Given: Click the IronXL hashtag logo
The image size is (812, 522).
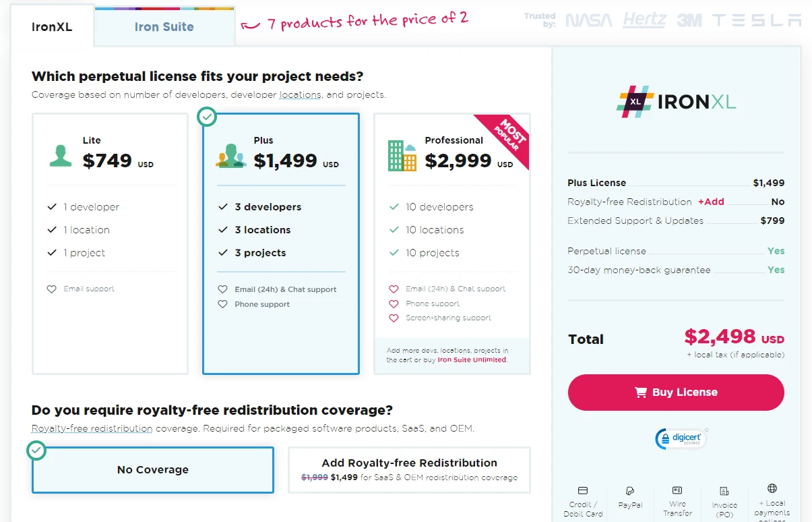Looking at the screenshot, I should tap(634, 102).
